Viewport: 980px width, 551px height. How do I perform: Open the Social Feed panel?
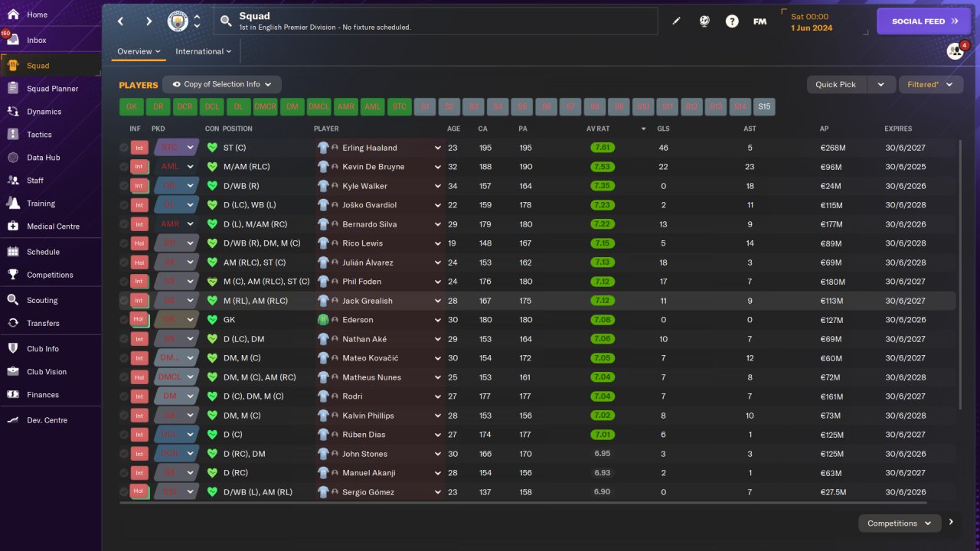(x=925, y=21)
